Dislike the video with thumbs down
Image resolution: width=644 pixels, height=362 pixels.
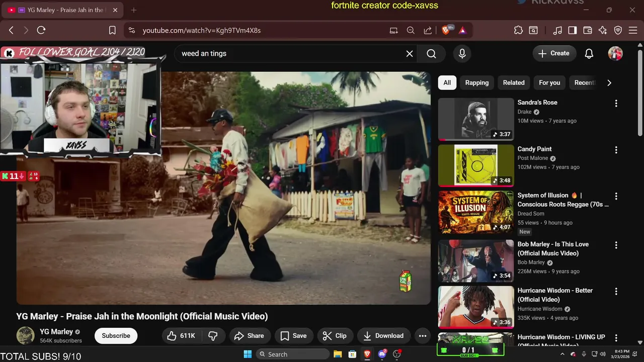tap(213, 336)
